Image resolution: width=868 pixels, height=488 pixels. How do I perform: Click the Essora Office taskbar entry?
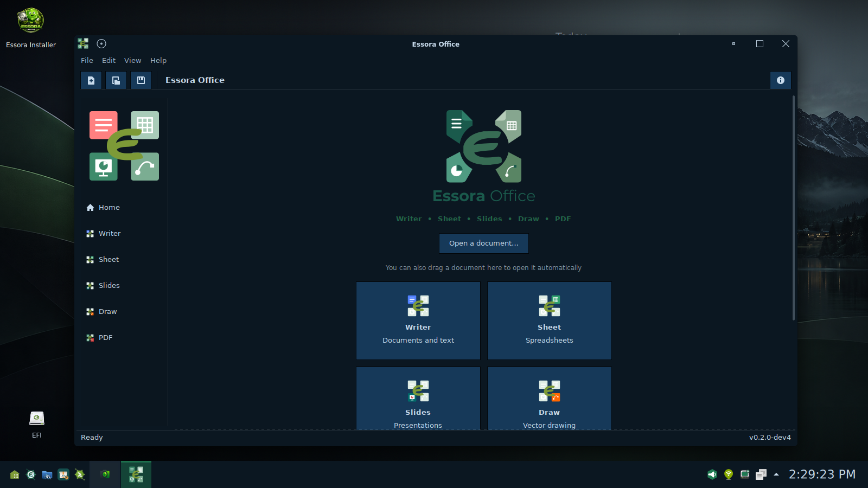[x=136, y=474]
